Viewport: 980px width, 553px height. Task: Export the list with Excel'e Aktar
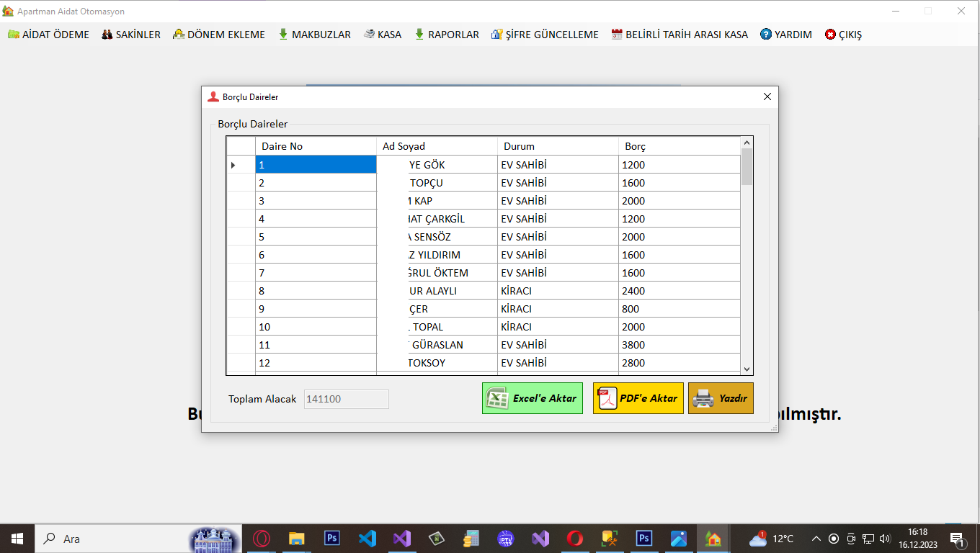[532, 398]
